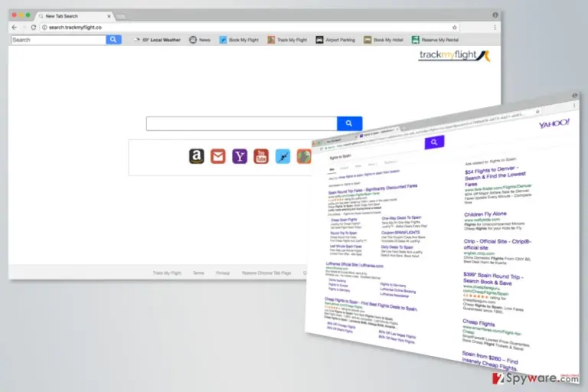Click the small blue toolbar search button
Image resolution: width=588 pixels, height=392 pixels.
point(113,40)
